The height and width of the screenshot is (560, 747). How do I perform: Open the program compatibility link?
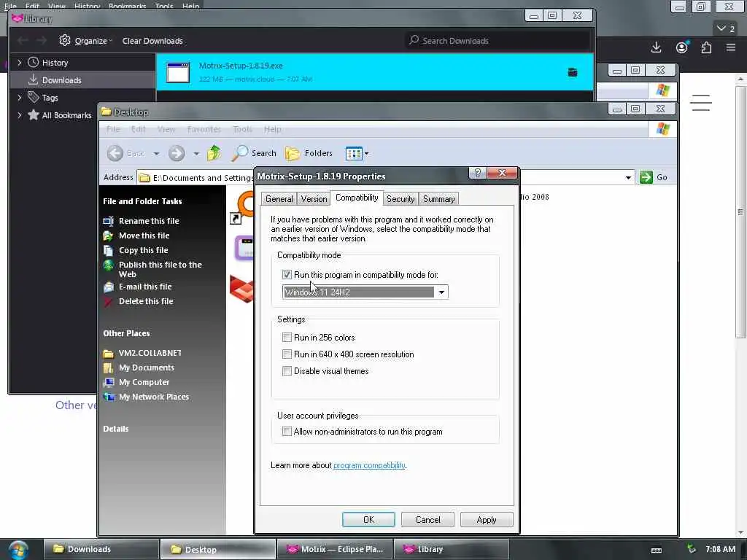tap(369, 465)
